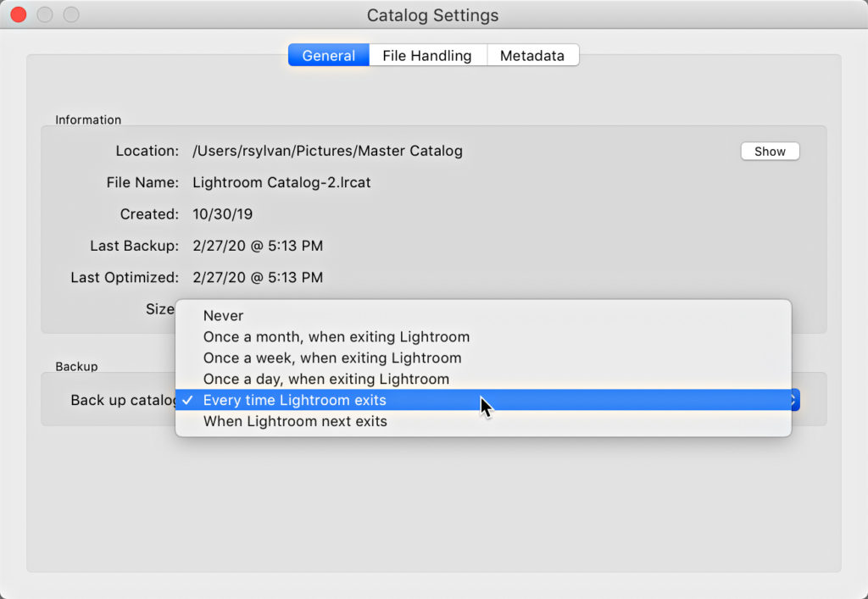Screen dimensions: 868x599
Task: Choose Every time Lightroom exits
Action: point(483,400)
